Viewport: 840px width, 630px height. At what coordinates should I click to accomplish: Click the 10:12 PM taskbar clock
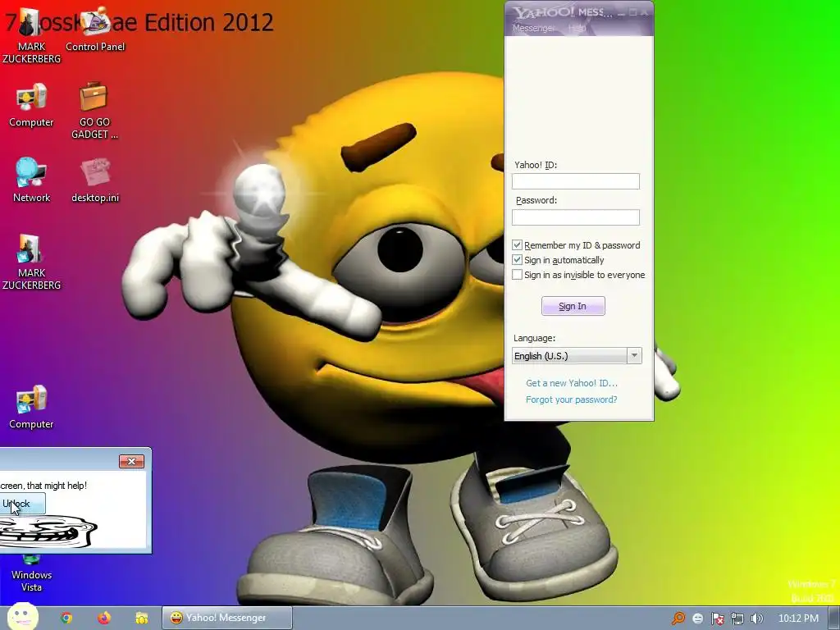click(798, 619)
